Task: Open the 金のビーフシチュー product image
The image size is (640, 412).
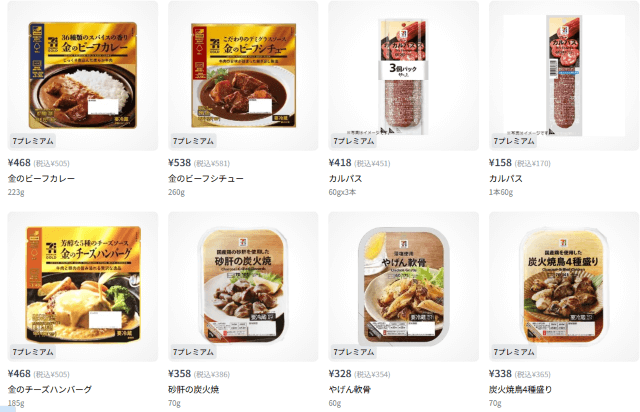Action: pos(243,76)
